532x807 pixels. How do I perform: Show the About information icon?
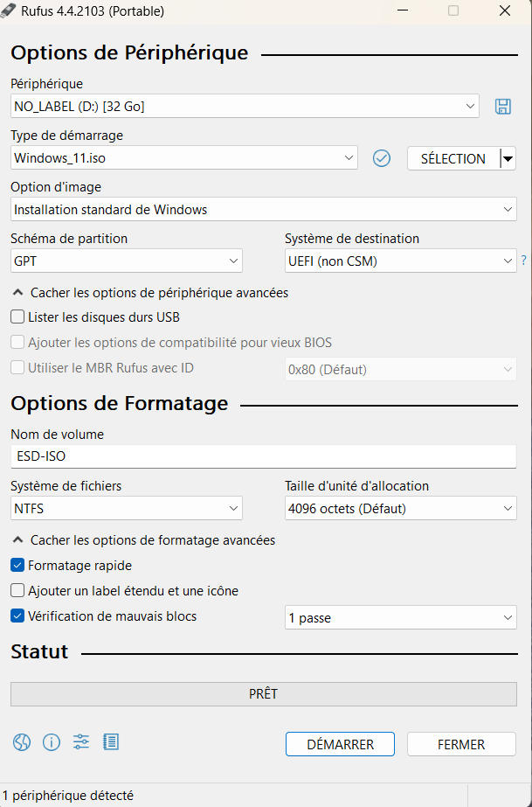(x=52, y=742)
